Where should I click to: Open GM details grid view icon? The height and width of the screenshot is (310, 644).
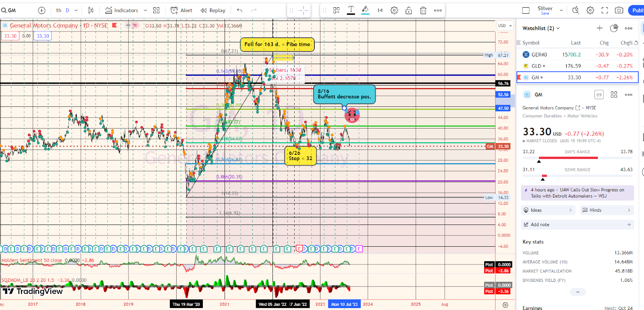pyautogui.click(x=614, y=95)
